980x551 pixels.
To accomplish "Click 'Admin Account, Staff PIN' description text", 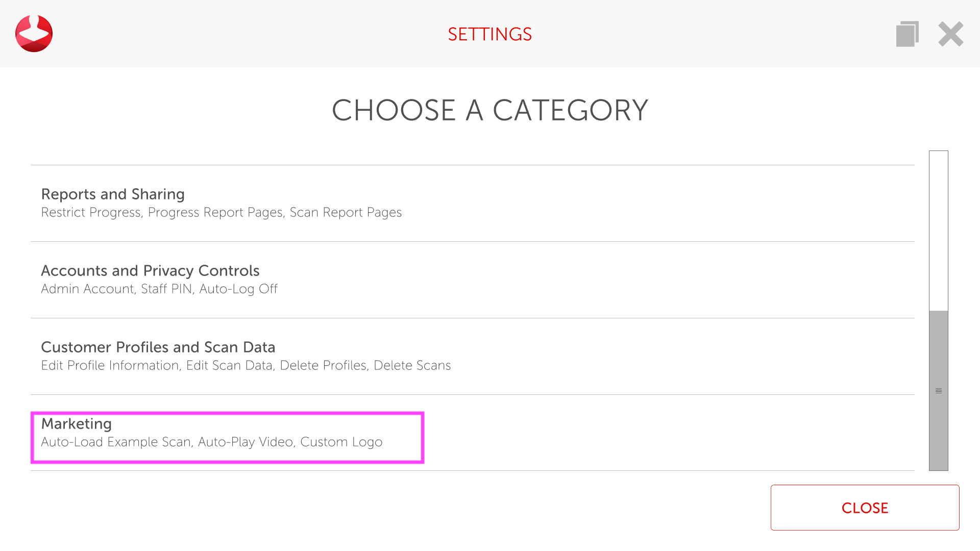I will pos(117,289).
